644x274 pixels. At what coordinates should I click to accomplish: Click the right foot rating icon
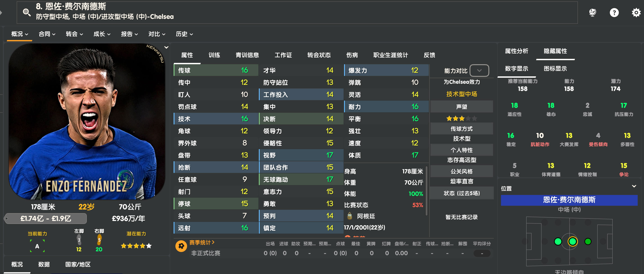(x=99, y=240)
